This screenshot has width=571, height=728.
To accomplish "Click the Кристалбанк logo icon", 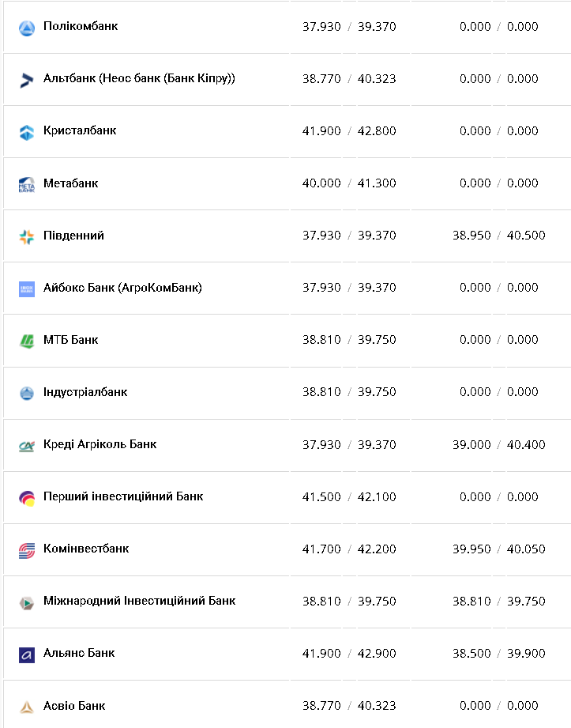I will pos(27,132).
